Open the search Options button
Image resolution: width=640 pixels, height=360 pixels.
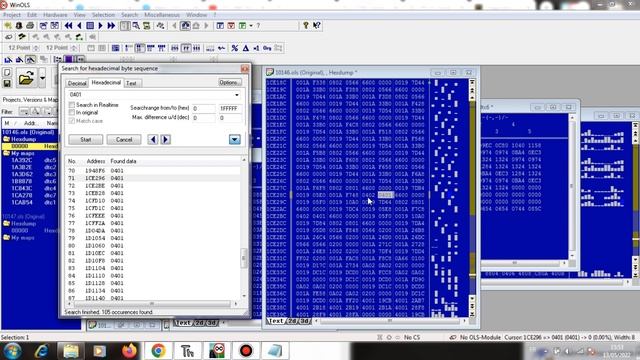click(230, 82)
